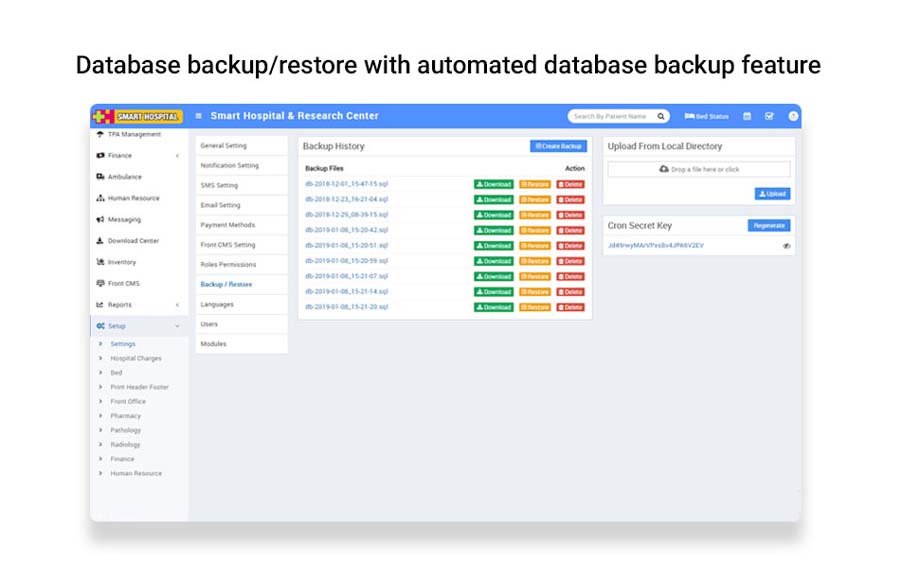
Task: Click the Search By Patient Name field
Action: (611, 116)
